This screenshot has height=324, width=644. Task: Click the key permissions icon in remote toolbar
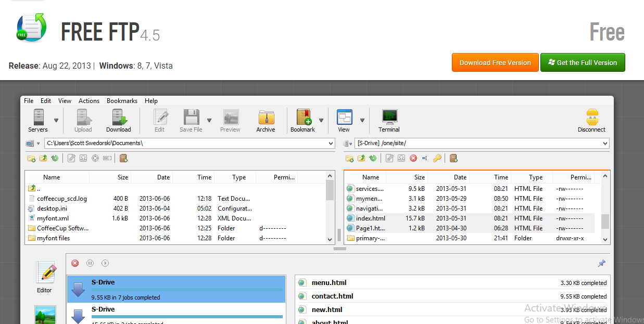[x=437, y=158]
